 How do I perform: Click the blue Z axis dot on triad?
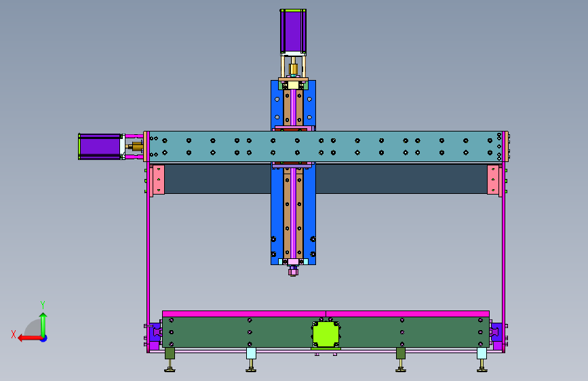click(44, 338)
